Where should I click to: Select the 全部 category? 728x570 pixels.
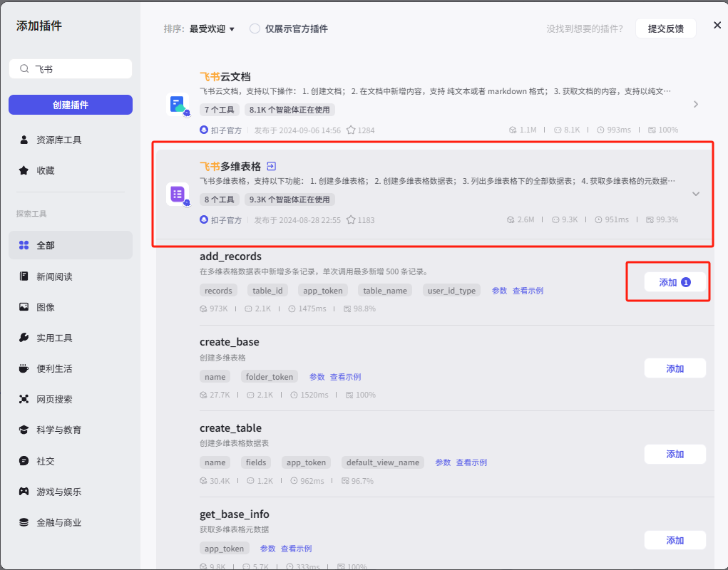point(71,245)
